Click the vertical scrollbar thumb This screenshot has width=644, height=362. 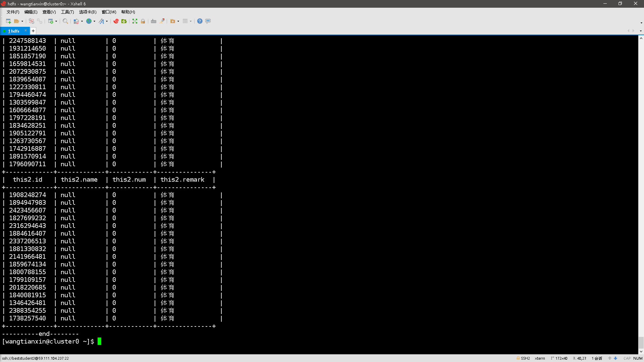click(x=641, y=343)
